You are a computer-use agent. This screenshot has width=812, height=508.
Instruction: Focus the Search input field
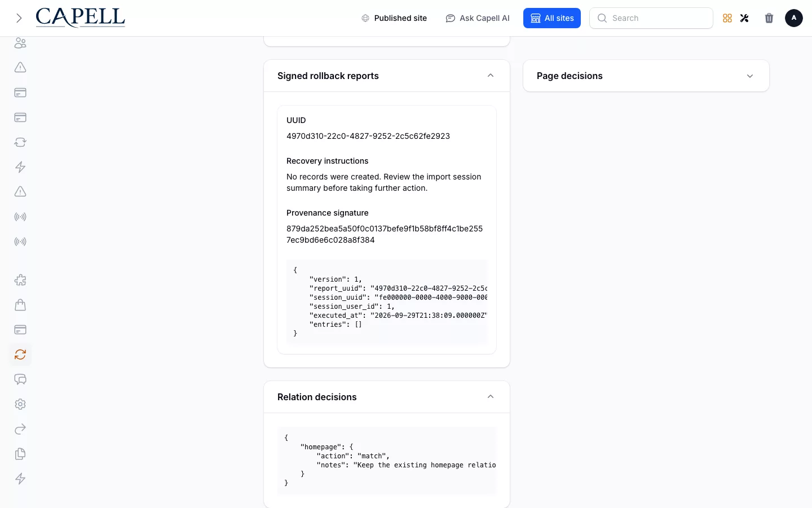[651, 18]
